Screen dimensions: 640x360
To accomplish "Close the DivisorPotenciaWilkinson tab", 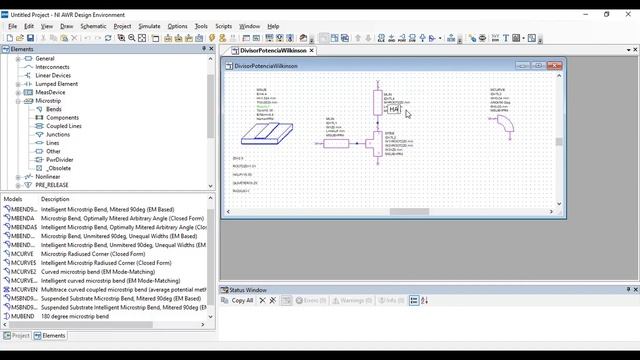I will 311,51.
